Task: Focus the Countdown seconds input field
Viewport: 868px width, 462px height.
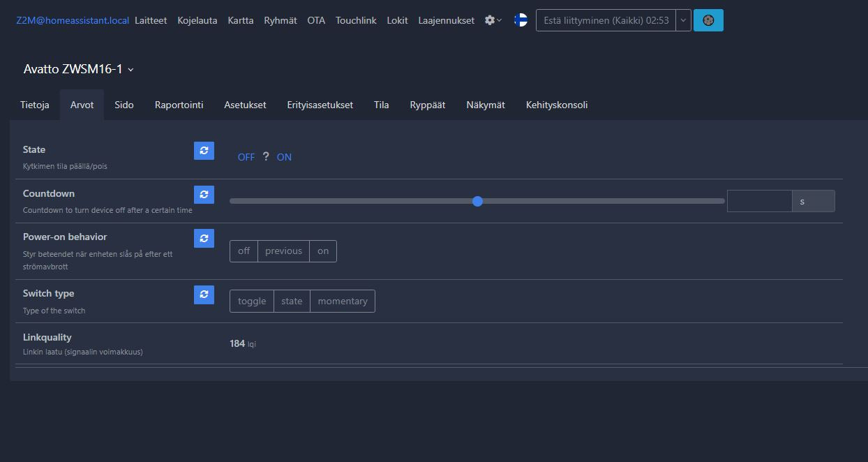Action: (759, 201)
